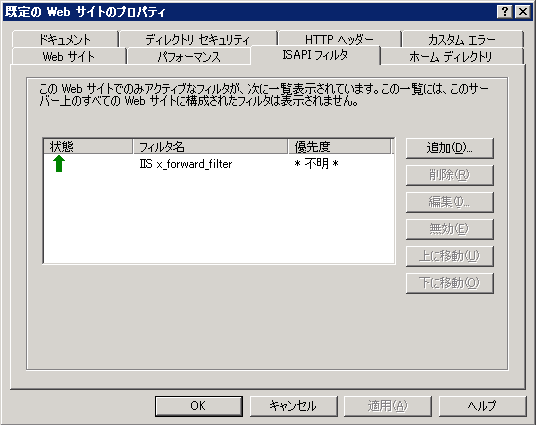Switch to the ドキュメント tab
Screen dimensions: 536x425
point(65,40)
